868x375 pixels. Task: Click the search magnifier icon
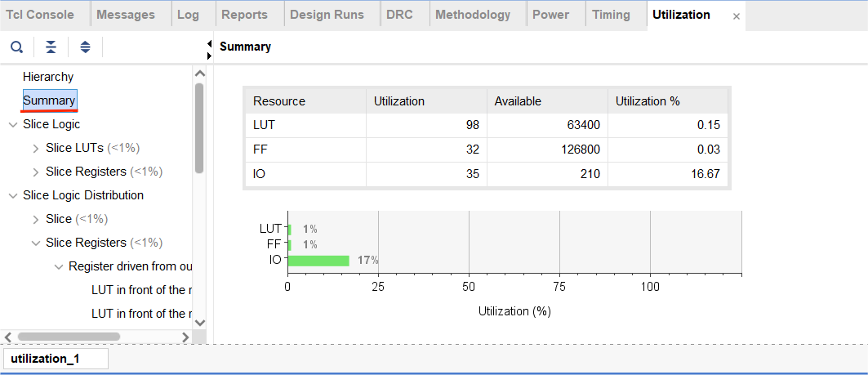click(16, 47)
